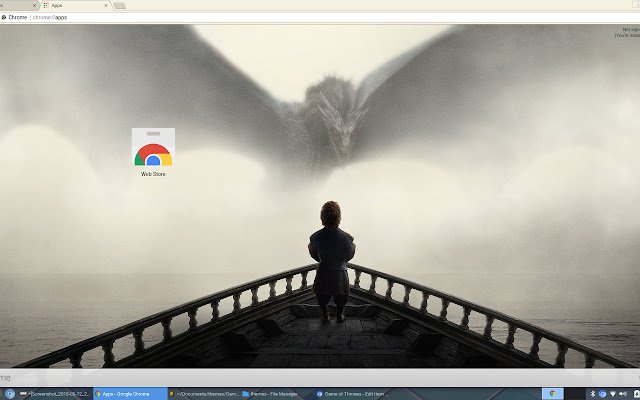Open a new tab with the new-tab button
This screenshot has height=400, width=640.
tap(119, 6)
